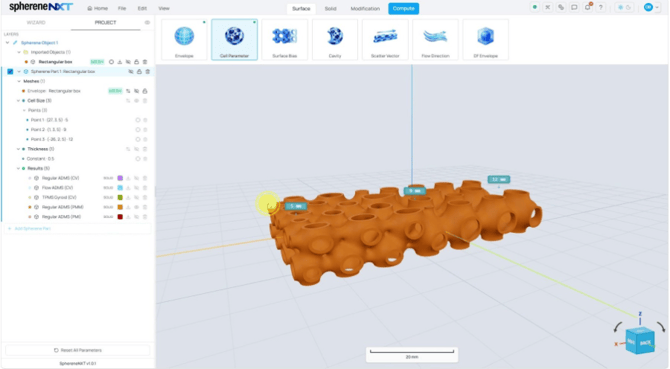Collapse the Imported Objects folder
Screen dimensions: 670x369
pos(19,52)
